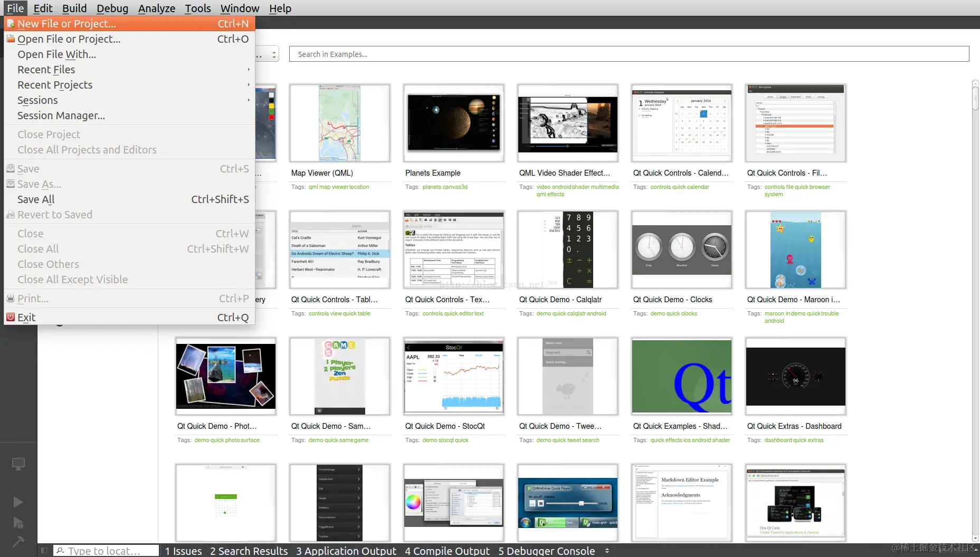Open Qt Quick Controls Calendar thumbnail
This screenshot has height=557, width=980.
682,123
